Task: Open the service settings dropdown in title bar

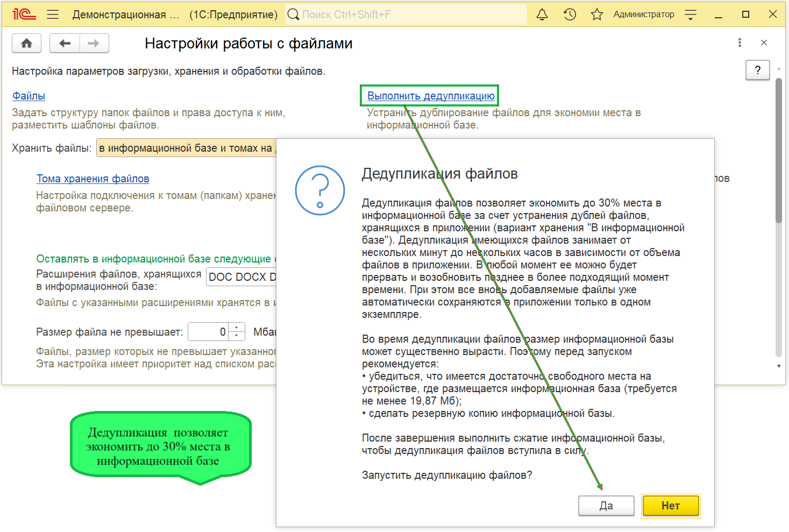Action: 691,15
